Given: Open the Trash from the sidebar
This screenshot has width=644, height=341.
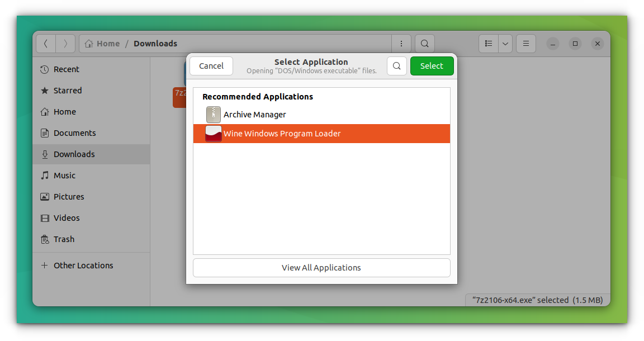Looking at the screenshot, I should click(x=64, y=239).
